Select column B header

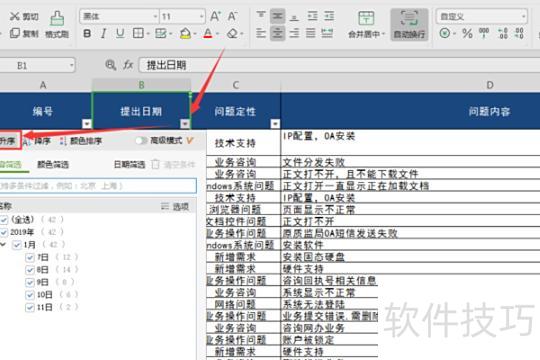coord(141,85)
